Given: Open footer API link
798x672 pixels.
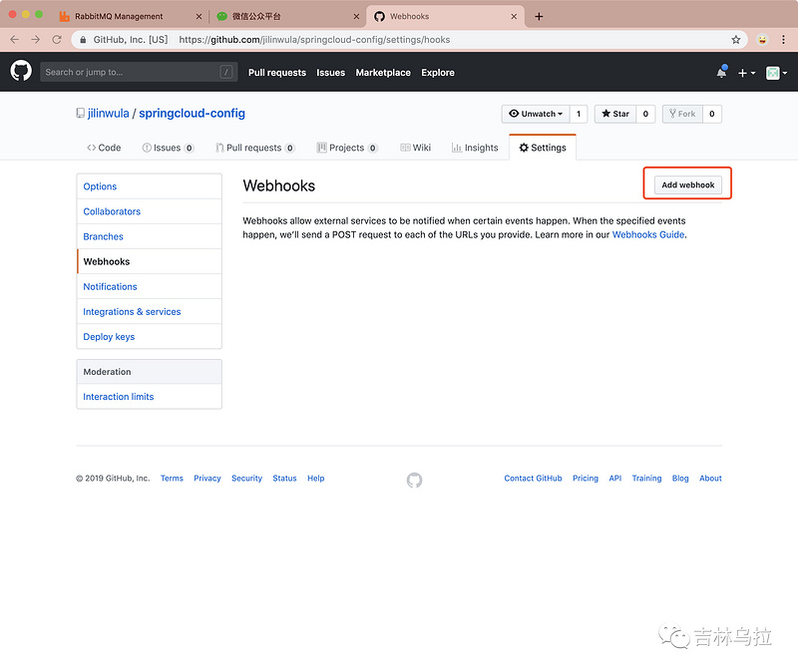Looking at the screenshot, I should point(615,479).
